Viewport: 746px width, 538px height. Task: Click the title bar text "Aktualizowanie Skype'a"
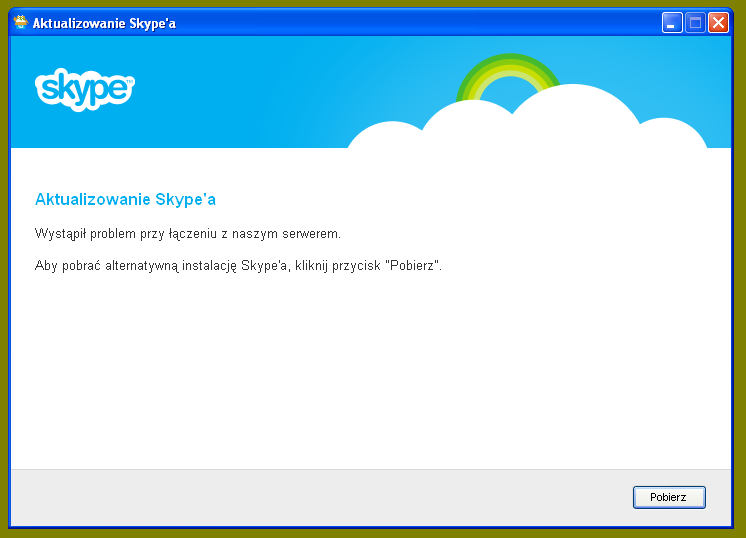coord(104,23)
